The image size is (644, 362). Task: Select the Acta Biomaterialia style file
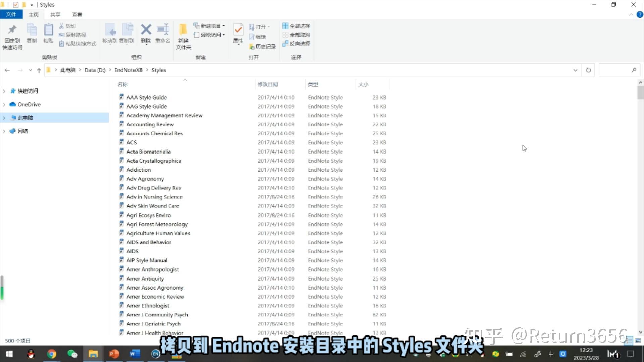pyautogui.click(x=149, y=152)
